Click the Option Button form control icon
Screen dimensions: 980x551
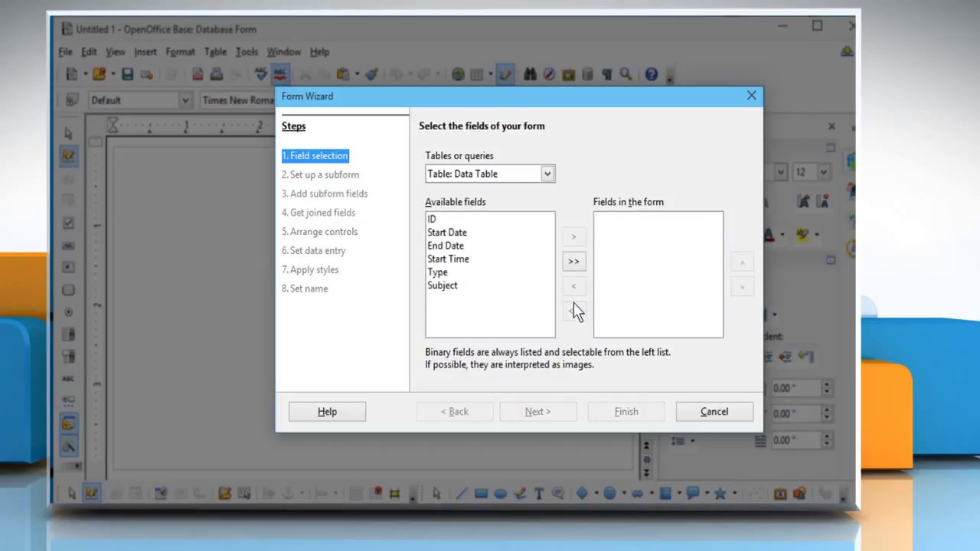[69, 312]
